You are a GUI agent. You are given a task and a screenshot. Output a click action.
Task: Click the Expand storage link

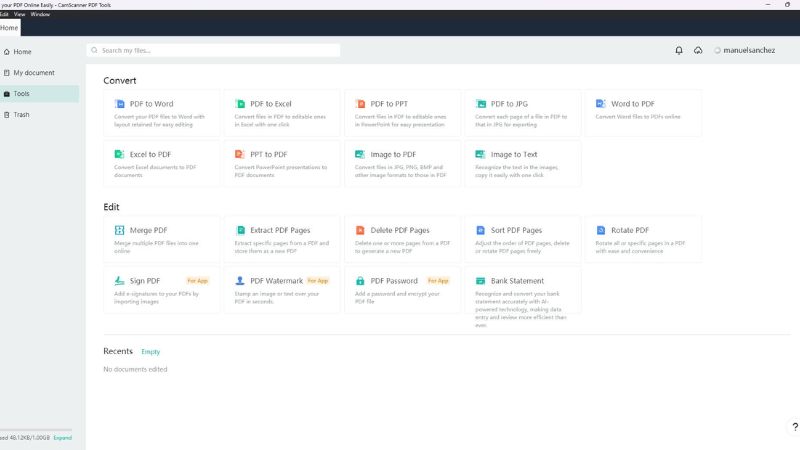tap(62, 438)
